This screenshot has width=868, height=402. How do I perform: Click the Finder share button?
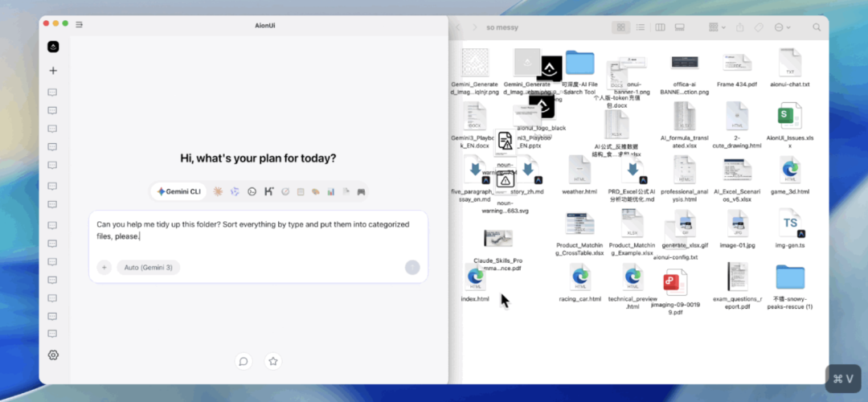[x=740, y=27]
